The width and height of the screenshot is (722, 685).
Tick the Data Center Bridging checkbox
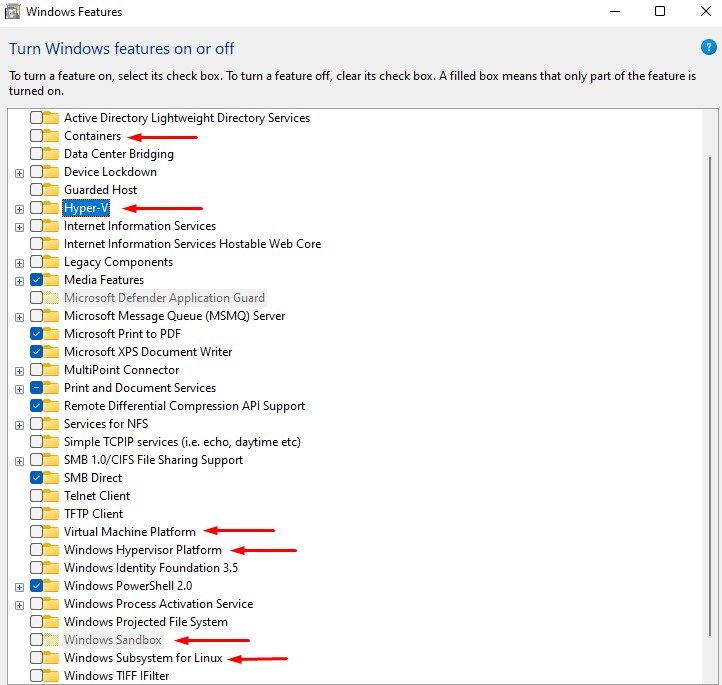coord(36,154)
